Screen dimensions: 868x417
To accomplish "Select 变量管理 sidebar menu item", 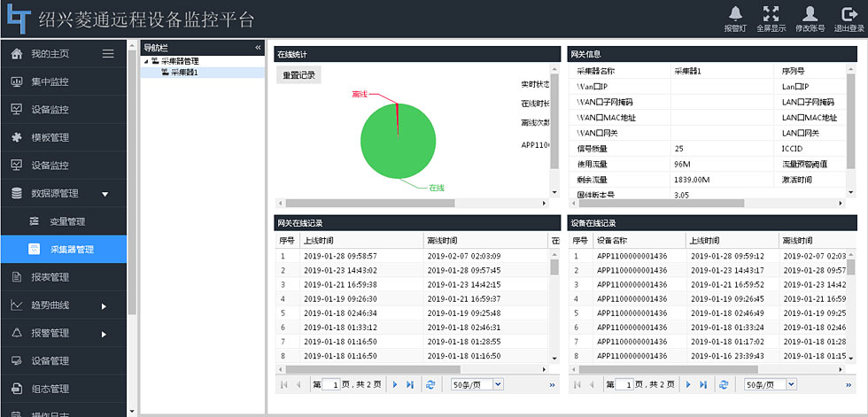I will pos(67,221).
